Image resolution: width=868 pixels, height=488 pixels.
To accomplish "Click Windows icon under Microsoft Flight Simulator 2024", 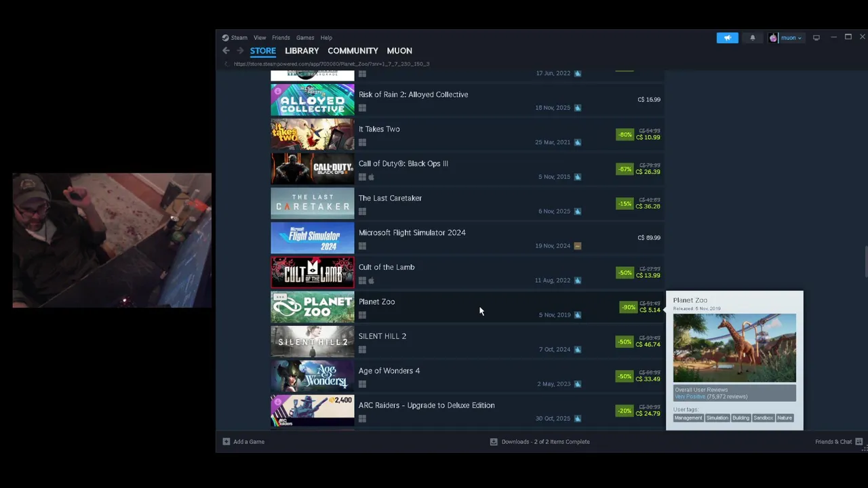I will 362,246.
